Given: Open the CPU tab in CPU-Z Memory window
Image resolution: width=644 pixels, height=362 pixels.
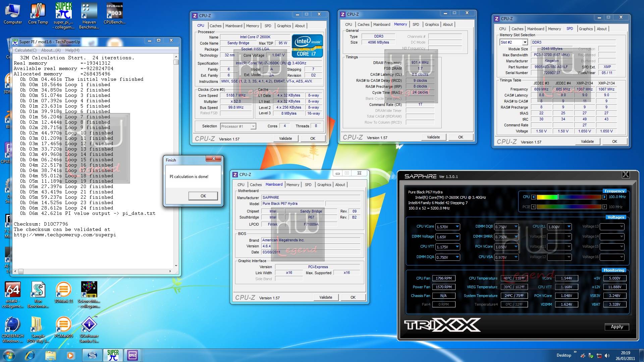Looking at the screenshot, I should pyautogui.click(x=348, y=24).
